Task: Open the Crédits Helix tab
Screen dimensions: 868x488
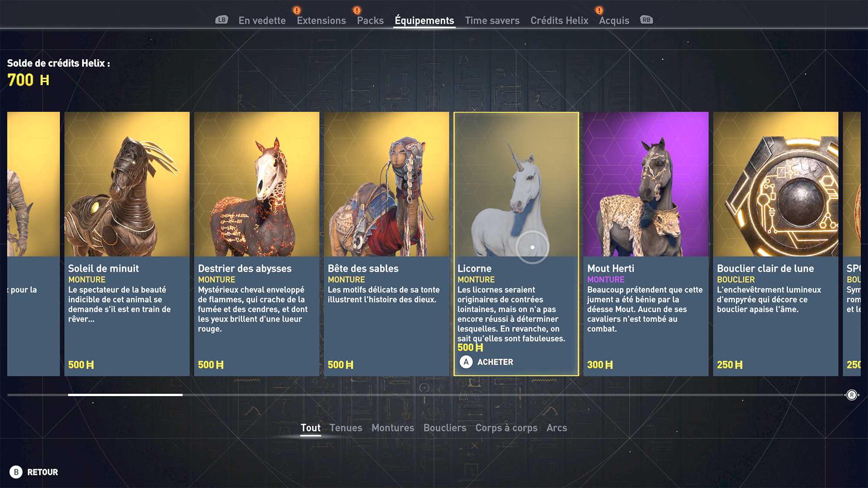Action: 559,20
